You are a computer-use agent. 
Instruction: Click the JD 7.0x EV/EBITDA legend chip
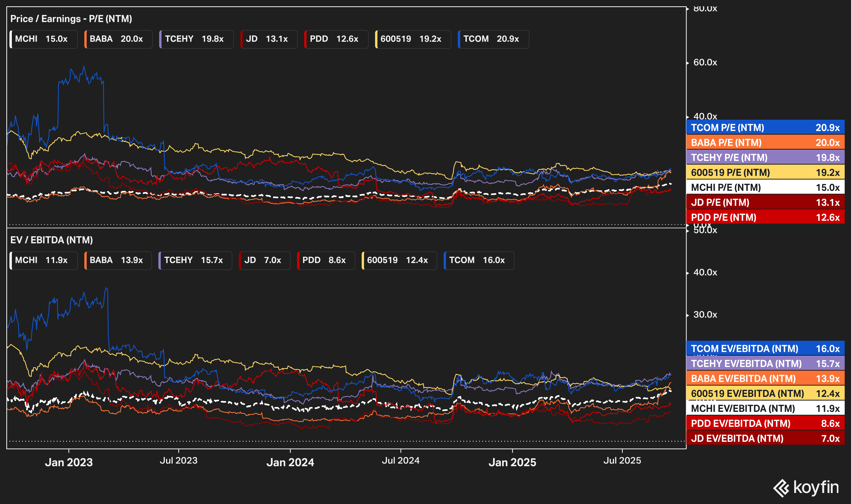pyautogui.click(x=264, y=260)
